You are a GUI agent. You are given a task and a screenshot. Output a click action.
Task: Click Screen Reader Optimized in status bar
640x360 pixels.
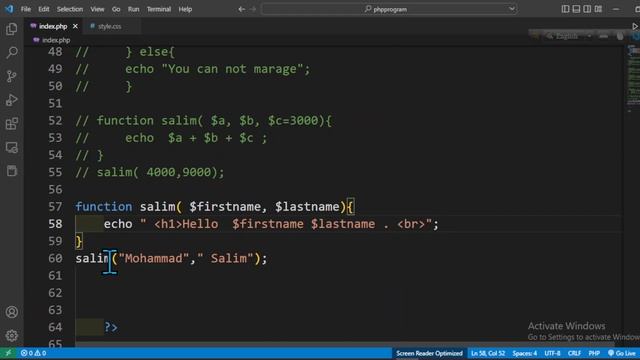(x=429, y=353)
